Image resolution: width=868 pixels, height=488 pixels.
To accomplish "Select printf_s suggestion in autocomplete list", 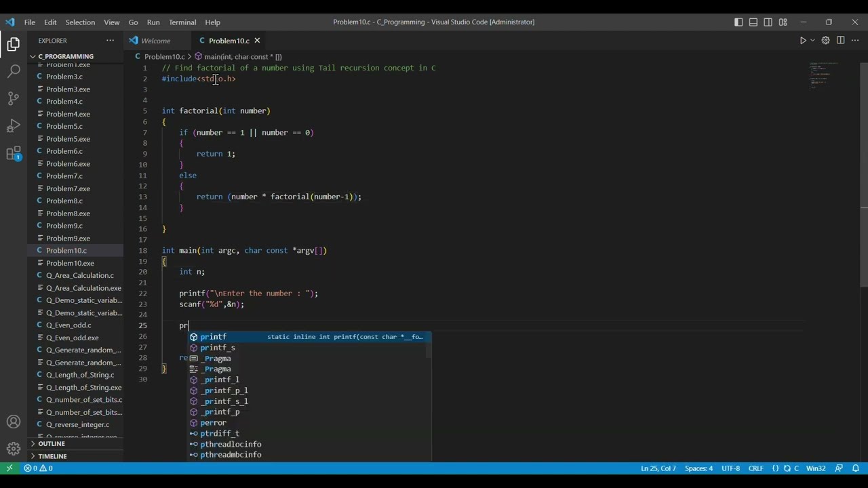I will 309,348.
